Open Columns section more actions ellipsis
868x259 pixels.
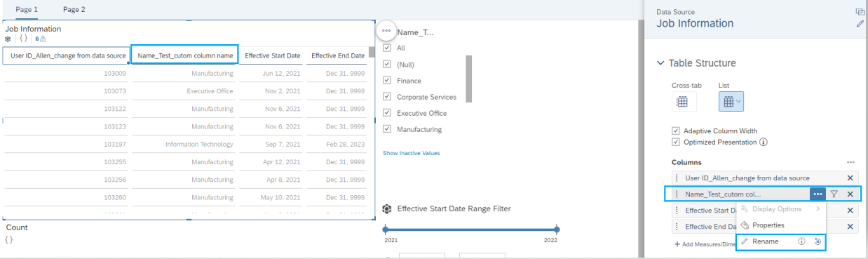pos(850,162)
